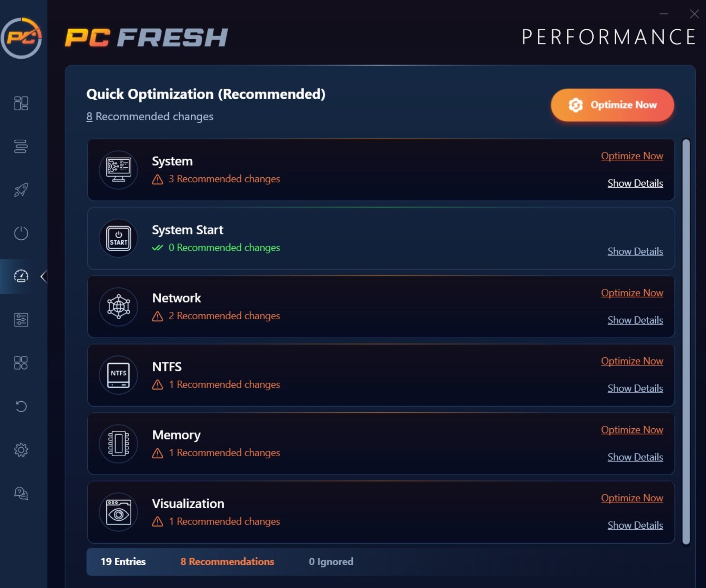Viewport: 706px width, 588px height.
Task: Show details for the Visualization entry
Action: pyautogui.click(x=635, y=525)
